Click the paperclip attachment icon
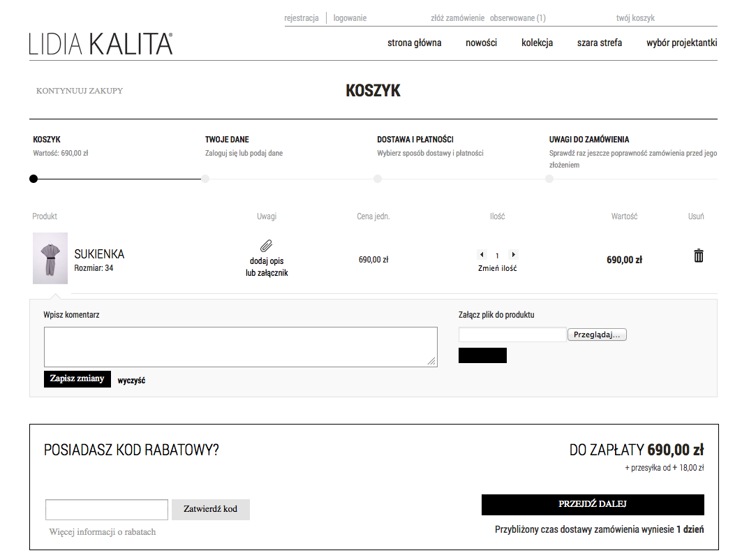Viewport: 749px width, 560px height. coord(266,246)
